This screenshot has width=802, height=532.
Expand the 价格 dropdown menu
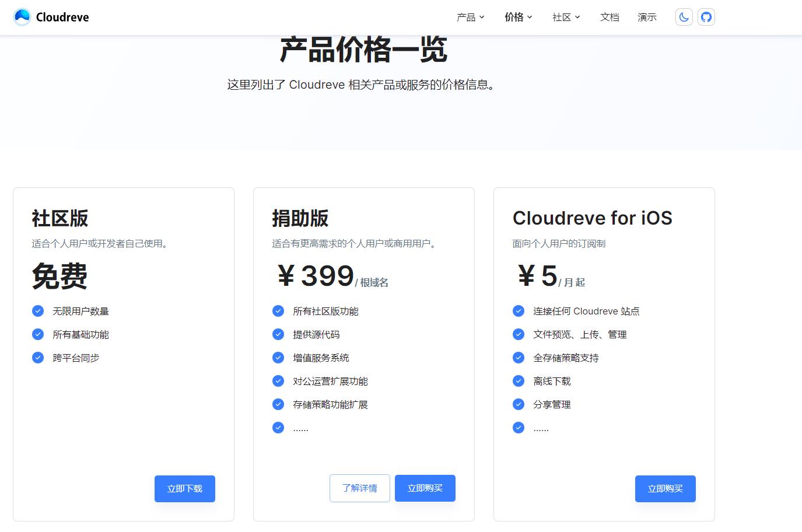pyautogui.click(x=519, y=17)
